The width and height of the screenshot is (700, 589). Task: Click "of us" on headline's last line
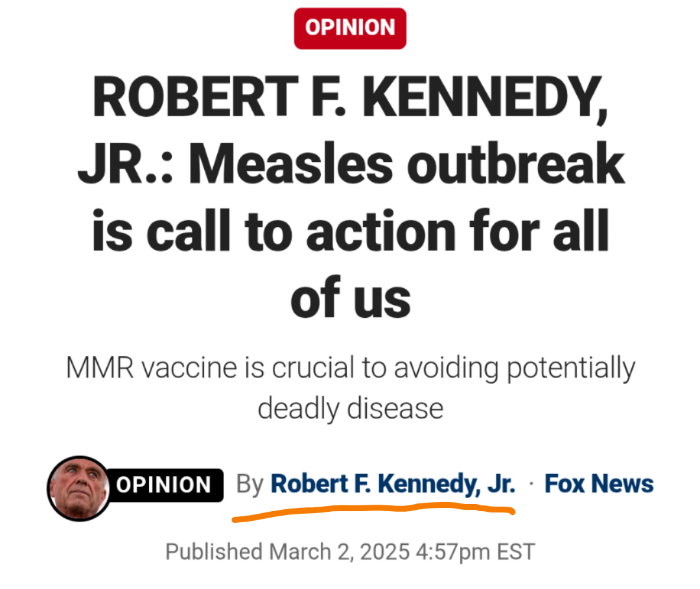coord(350,298)
